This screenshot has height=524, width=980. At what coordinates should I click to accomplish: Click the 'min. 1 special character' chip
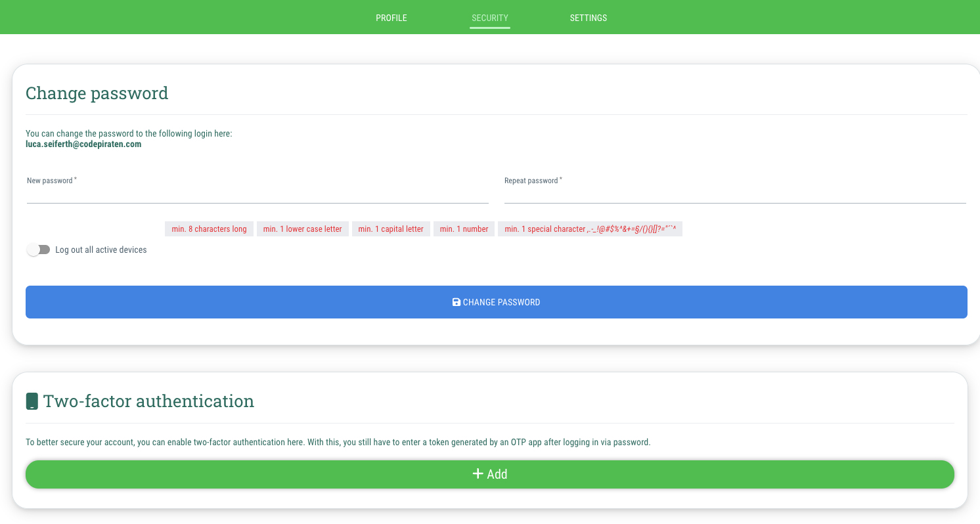coord(590,229)
